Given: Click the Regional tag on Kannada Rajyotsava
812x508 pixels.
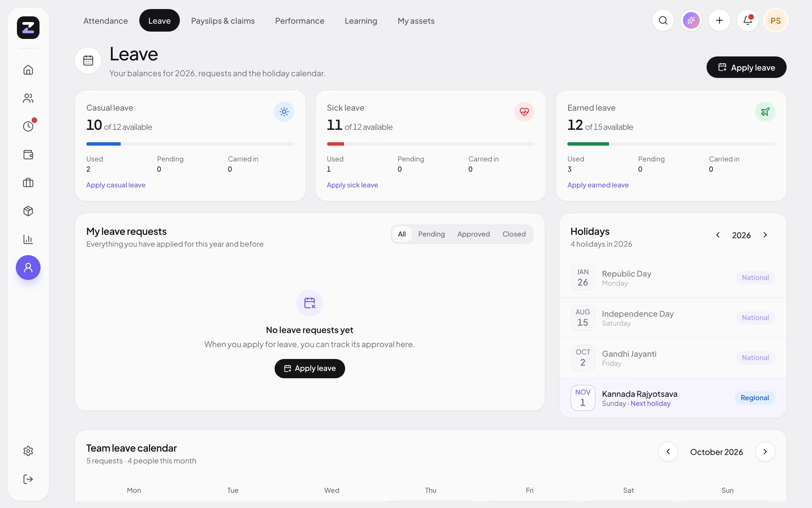Looking at the screenshot, I should [x=755, y=398].
